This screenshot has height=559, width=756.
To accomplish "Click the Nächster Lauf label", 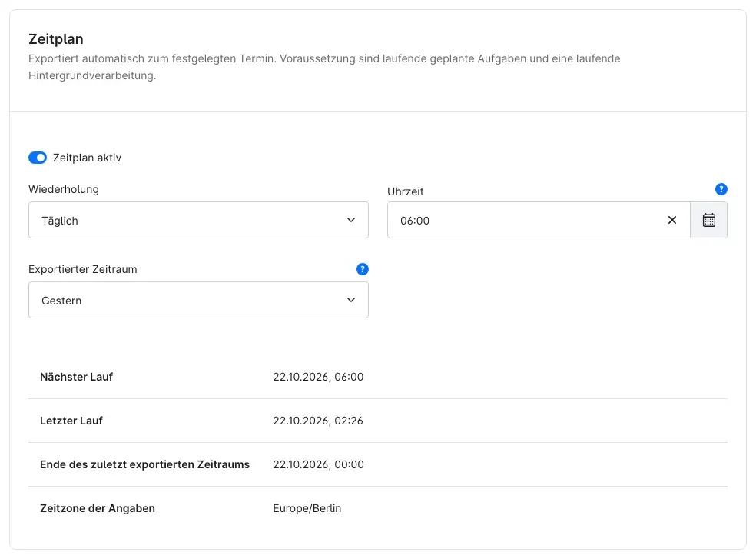I will (x=76, y=377).
